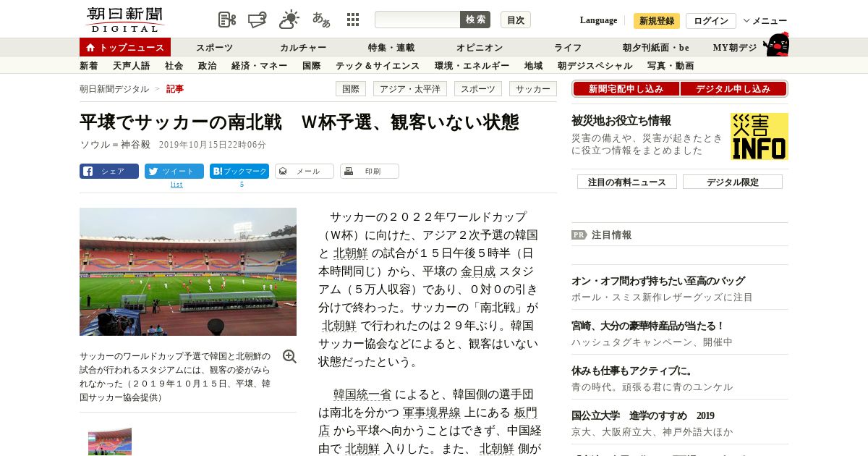This screenshot has height=456, width=868.
Task: Go to 地域 subsection
Action: (534, 66)
